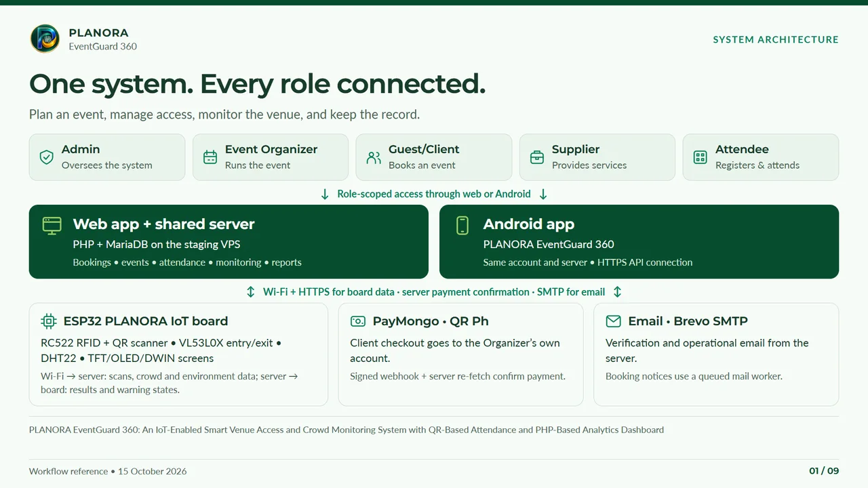Viewport: 868px width, 488px height.
Task: Click PLANORA EventGuard 360 under Android app
Action: pos(549,245)
